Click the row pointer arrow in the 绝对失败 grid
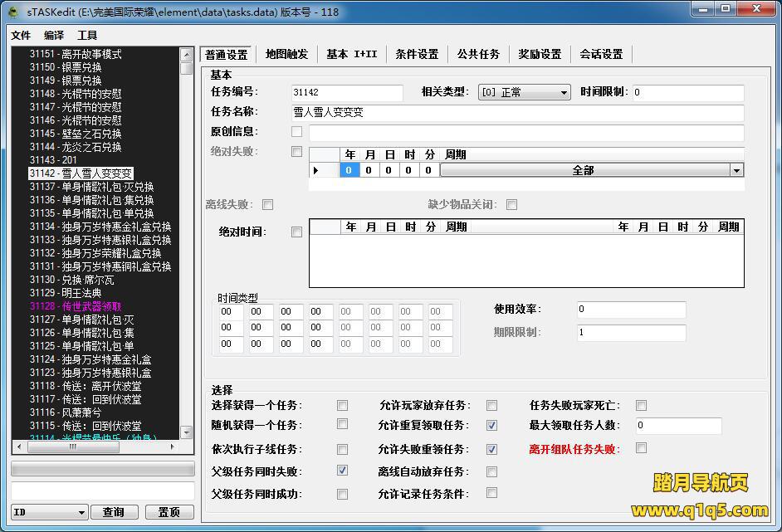Image resolution: width=782 pixels, height=532 pixels. coord(315,170)
